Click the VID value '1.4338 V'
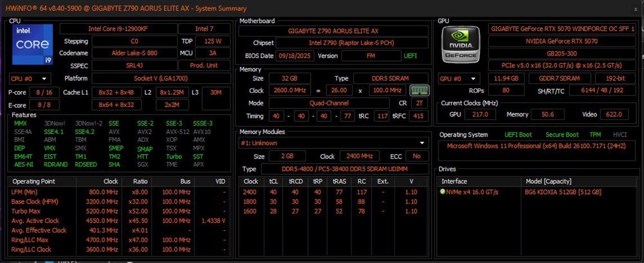 213,220
